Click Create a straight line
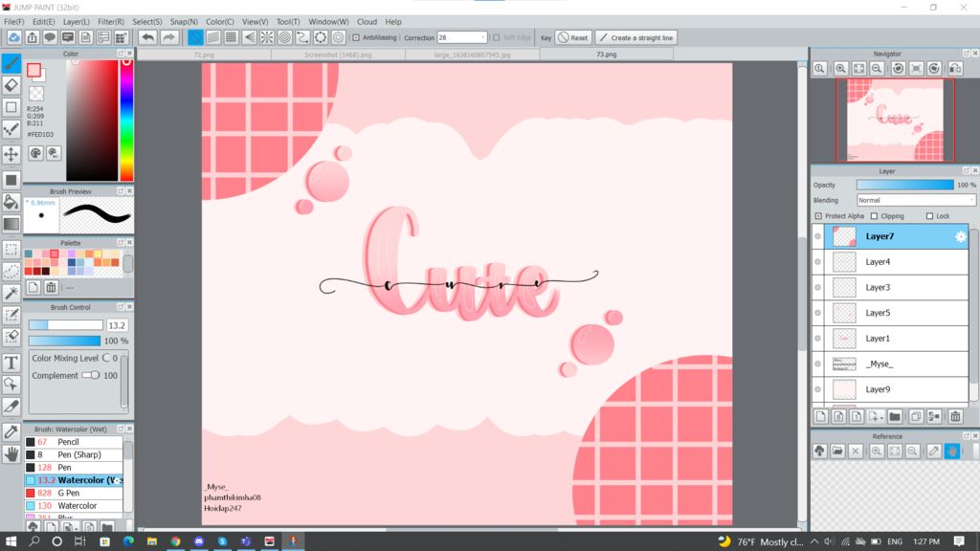 (x=636, y=37)
